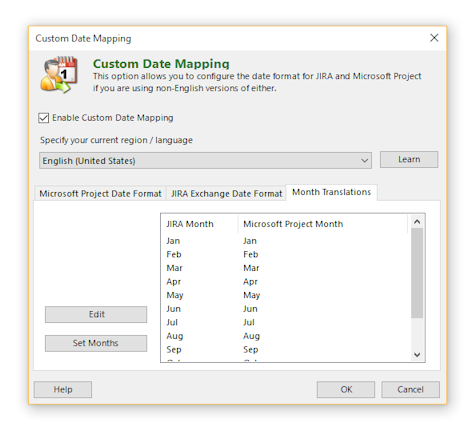
Task: Click Jul in Microsoft Project Month column
Action: [x=249, y=322]
